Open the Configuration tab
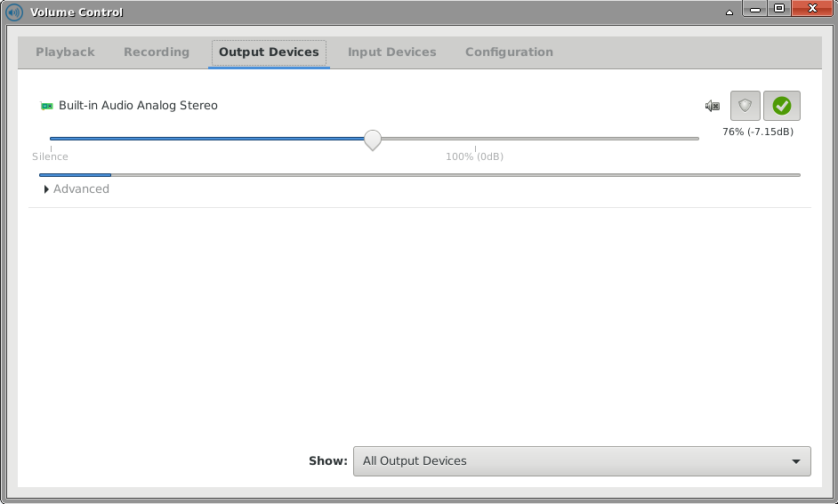The image size is (838, 504). pos(509,52)
